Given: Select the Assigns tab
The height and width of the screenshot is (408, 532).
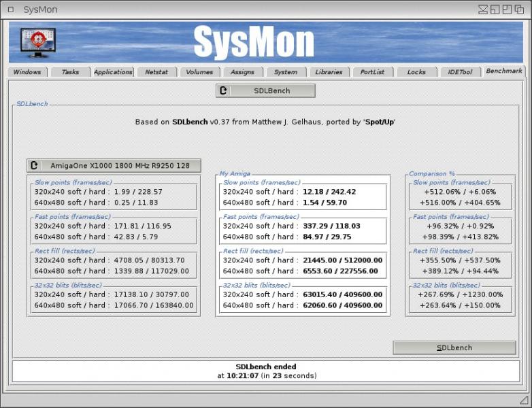Looking at the screenshot, I should pyautogui.click(x=242, y=72).
